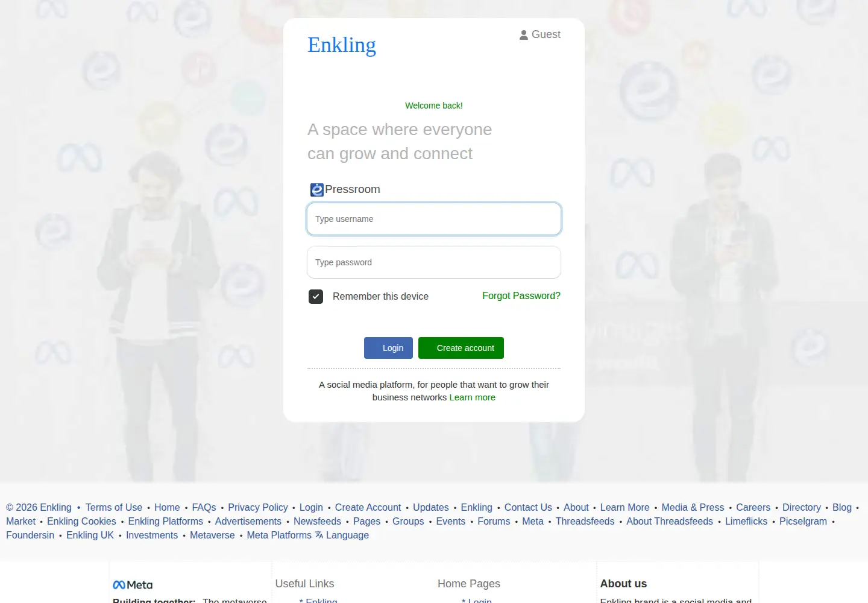
Task: Follow the green Learn more link
Action: 473,397
